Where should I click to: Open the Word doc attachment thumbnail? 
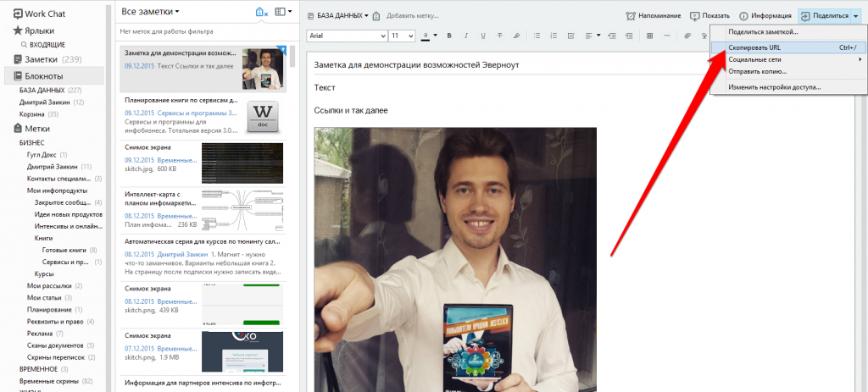[263, 117]
